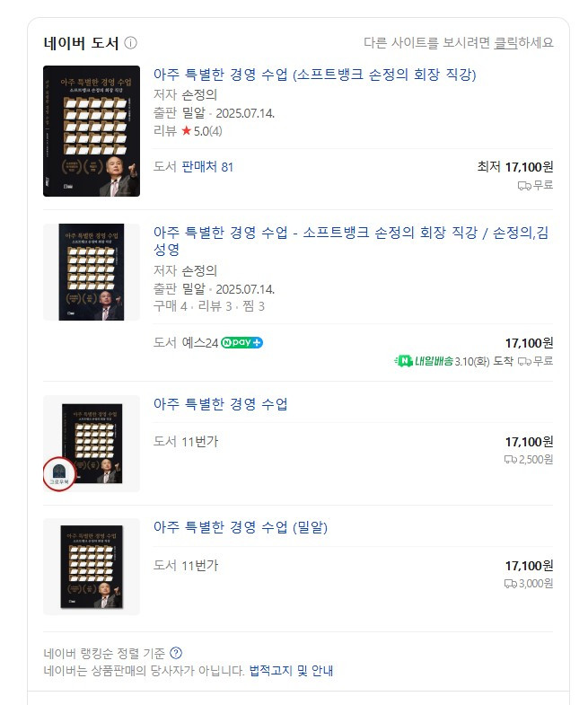This screenshot has width=588, height=705.
Task: Open the first book cover thumbnail
Action: coord(92,131)
